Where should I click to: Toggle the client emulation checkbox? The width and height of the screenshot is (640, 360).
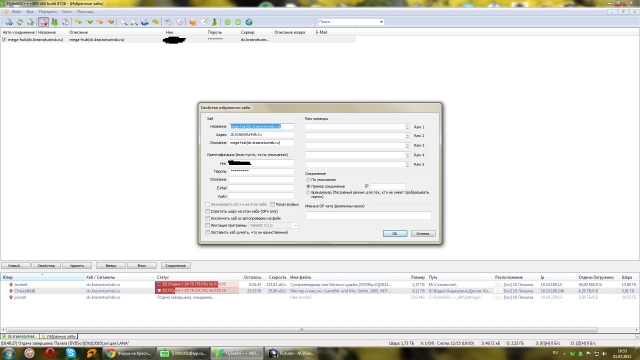point(208,225)
